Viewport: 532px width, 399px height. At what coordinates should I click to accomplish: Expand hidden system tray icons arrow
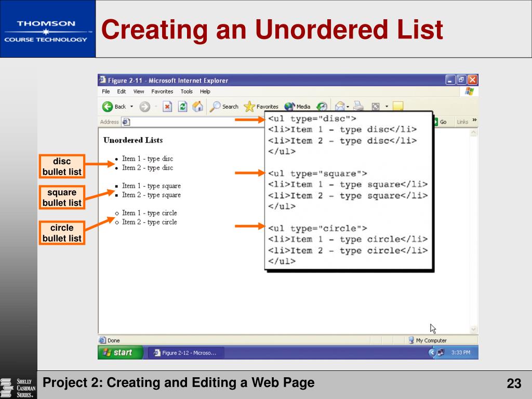click(x=432, y=353)
